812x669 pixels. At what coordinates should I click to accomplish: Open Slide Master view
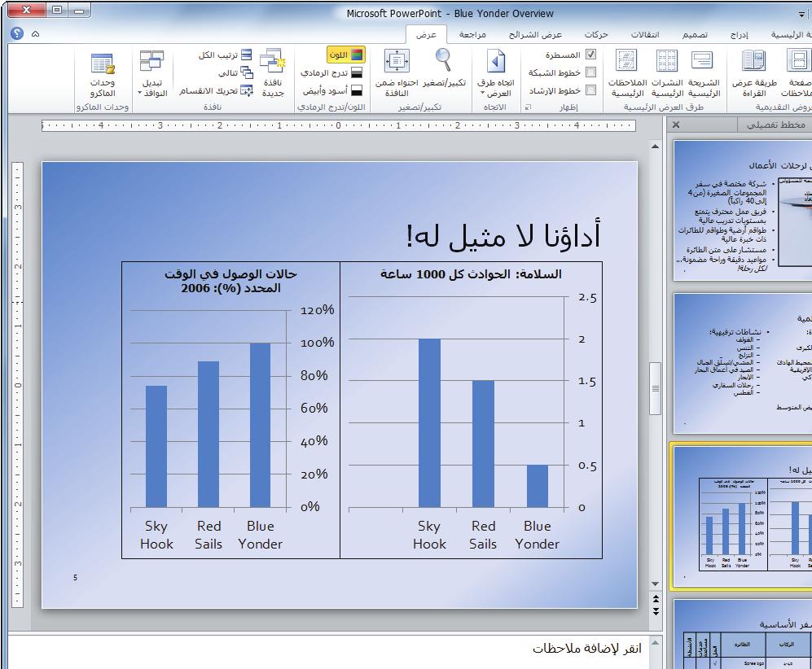[x=703, y=73]
